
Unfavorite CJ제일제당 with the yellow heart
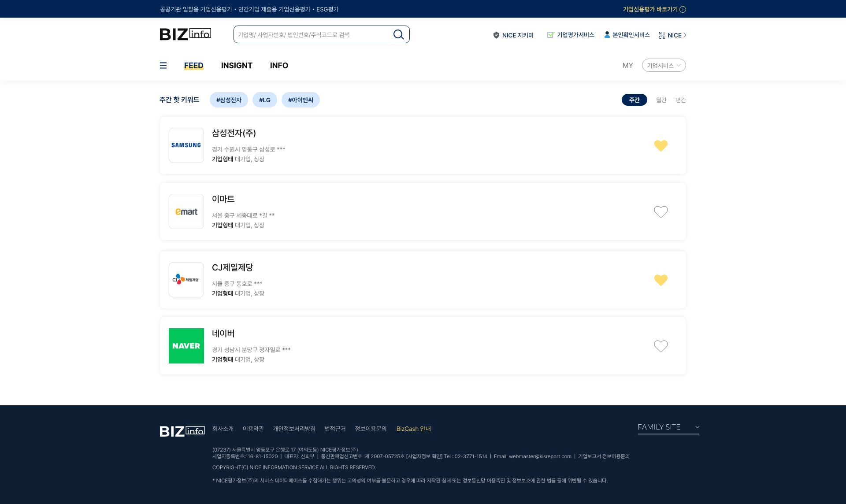[x=661, y=280]
